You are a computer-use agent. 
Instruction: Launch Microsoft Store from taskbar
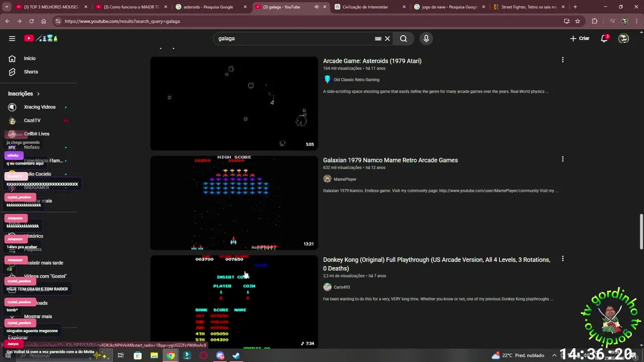137,355
